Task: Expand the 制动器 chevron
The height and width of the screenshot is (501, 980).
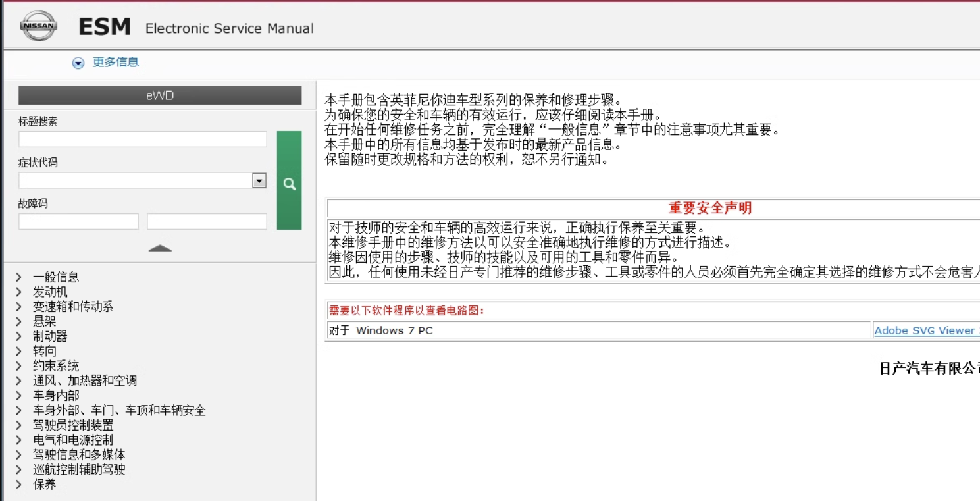Action: point(18,336)
